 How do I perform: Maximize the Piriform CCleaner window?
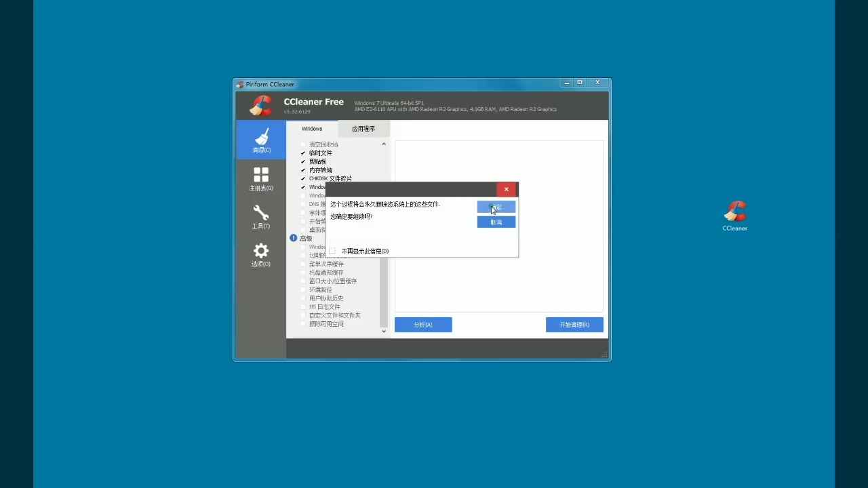(580, 83)
